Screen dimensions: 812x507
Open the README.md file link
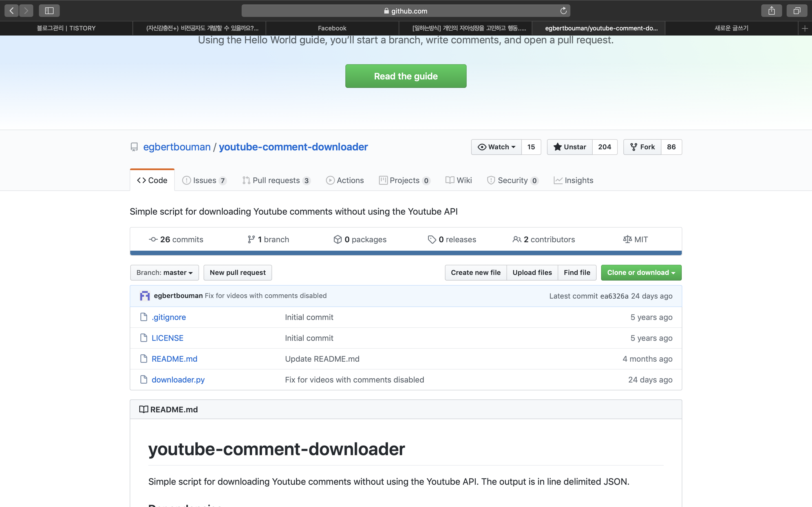pos(174,359)
